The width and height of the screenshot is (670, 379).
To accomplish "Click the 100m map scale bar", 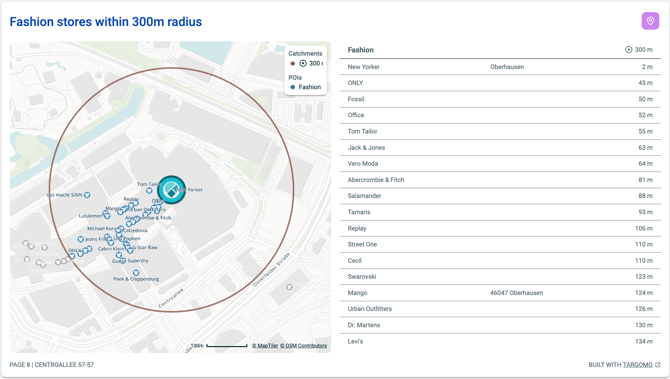I will click(226, 346).
